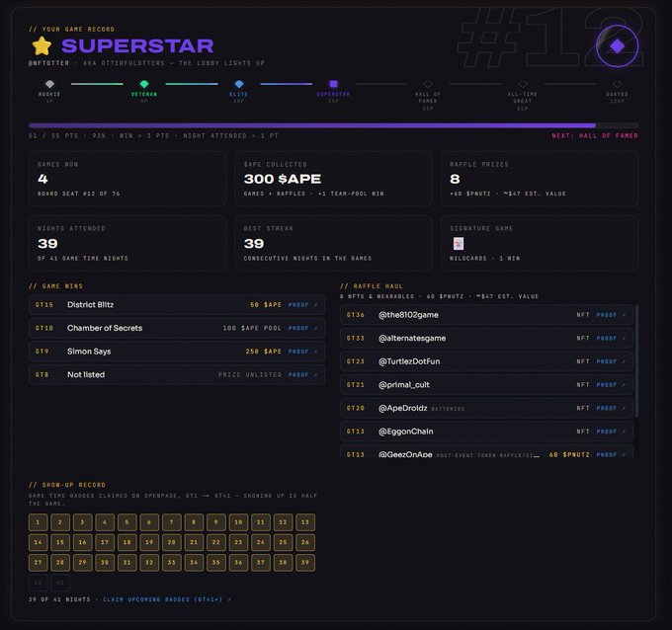The image size is (672, 630).
Task: Open proof for @primal_cult raffle
Action: [611, 384]
